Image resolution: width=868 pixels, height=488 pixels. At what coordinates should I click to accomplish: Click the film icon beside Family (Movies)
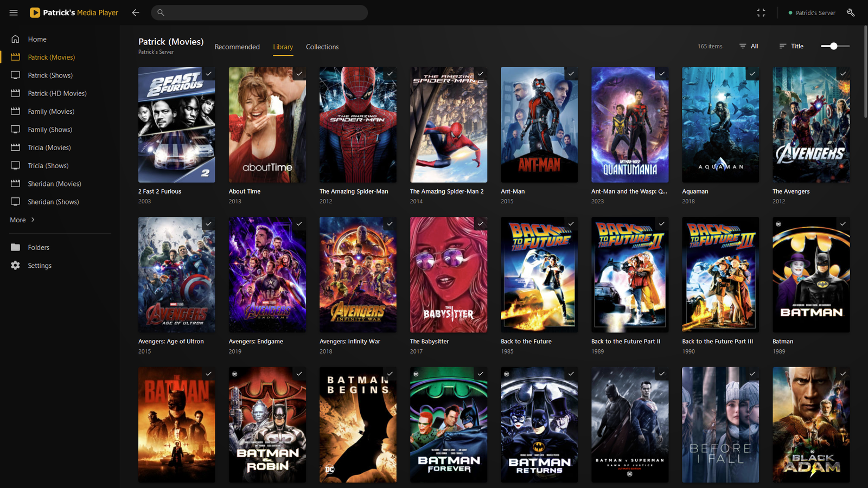16,111
